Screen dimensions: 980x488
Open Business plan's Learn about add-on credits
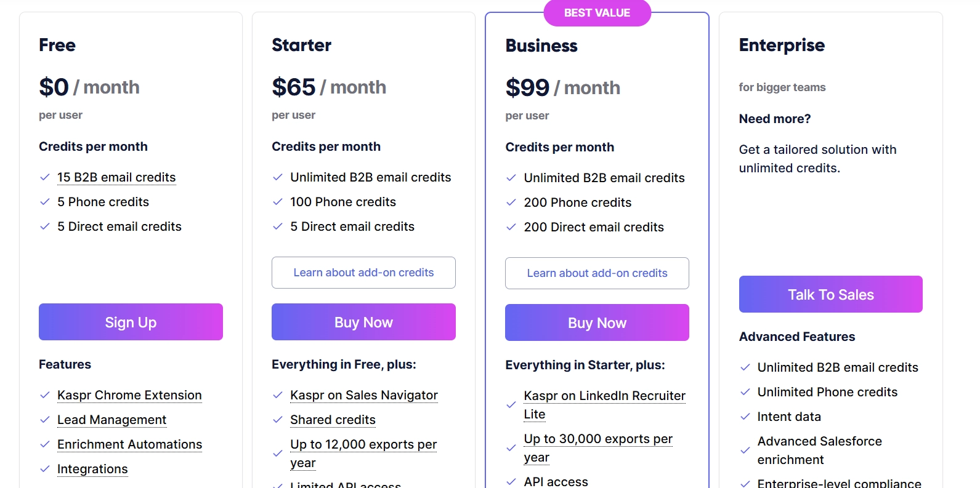pos(597,273)
